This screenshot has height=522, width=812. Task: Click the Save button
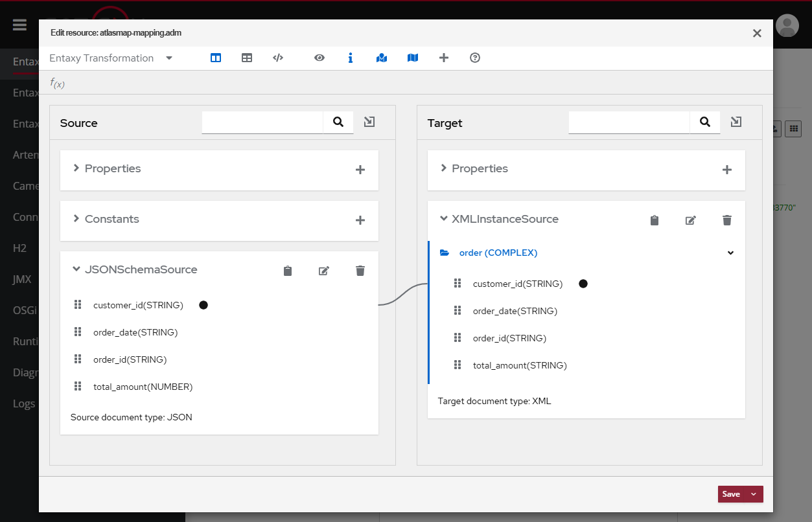pos(732,494)
